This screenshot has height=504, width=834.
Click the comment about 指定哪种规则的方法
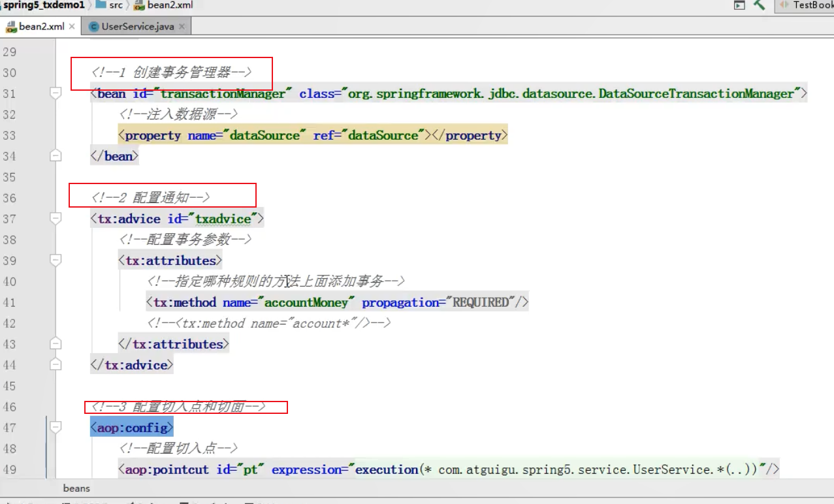pyautogui.click(x=276, y=281)
